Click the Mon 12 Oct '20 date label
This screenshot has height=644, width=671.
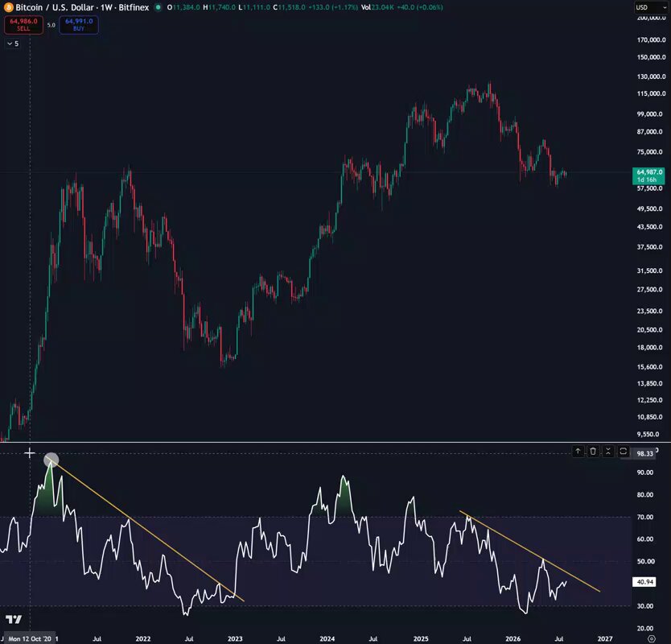[x=30, y=638]
